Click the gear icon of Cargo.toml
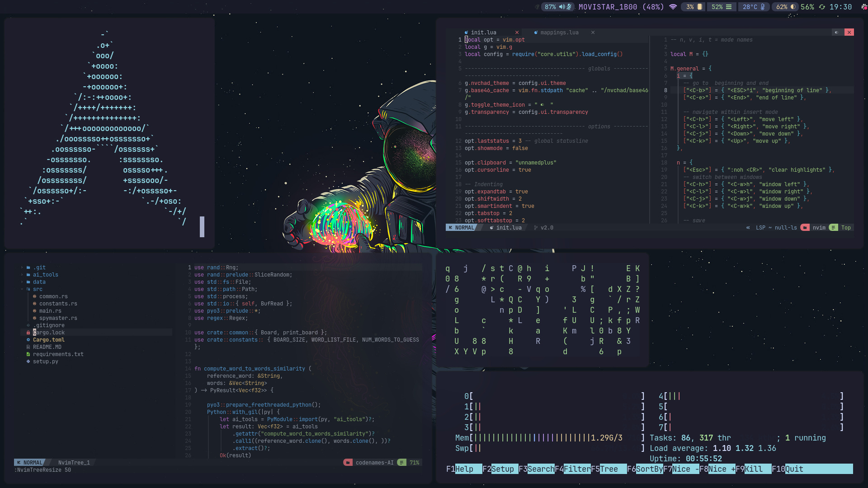Viewport: 868px width, 488px height. (28, 340)
